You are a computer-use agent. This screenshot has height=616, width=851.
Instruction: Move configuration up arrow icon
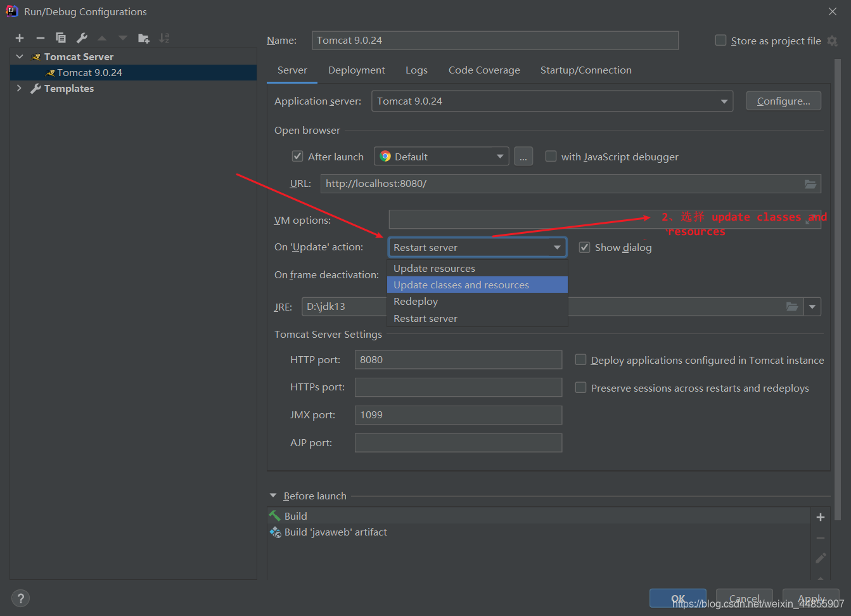(103, 38)
